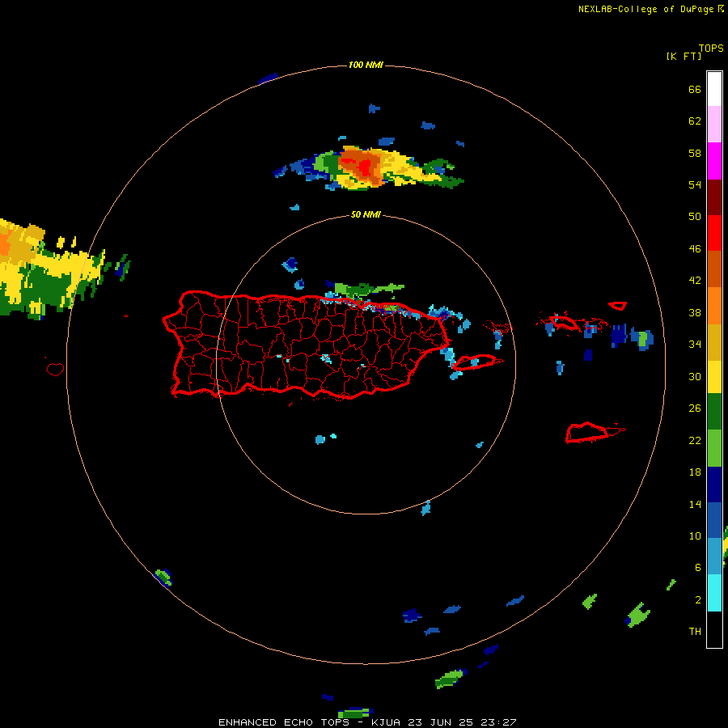Click the 6 legend value

pos(698,568)
